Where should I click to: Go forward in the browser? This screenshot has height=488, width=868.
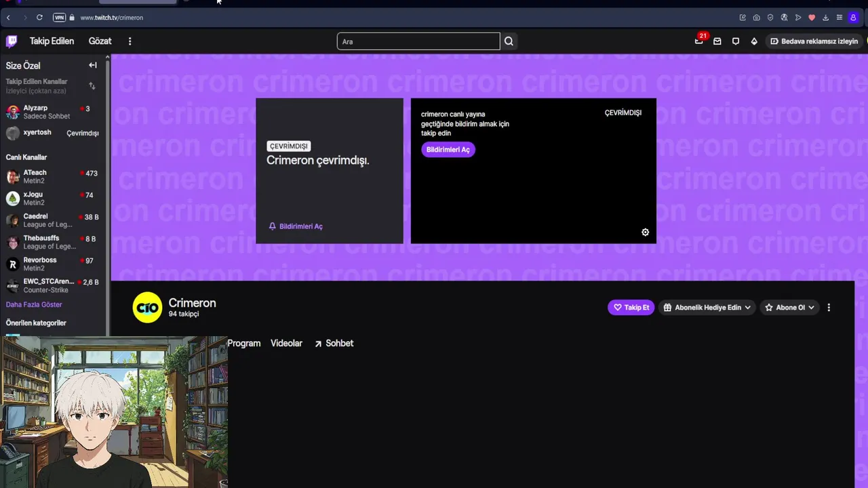coord(24,18)
